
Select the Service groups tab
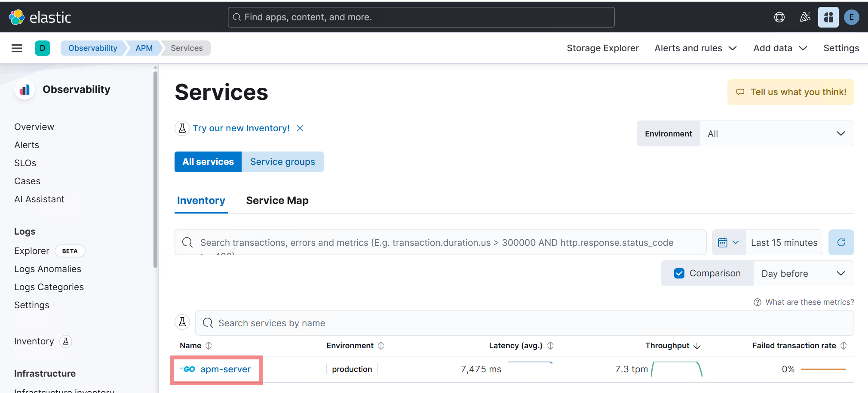click(x=282, y=162)
